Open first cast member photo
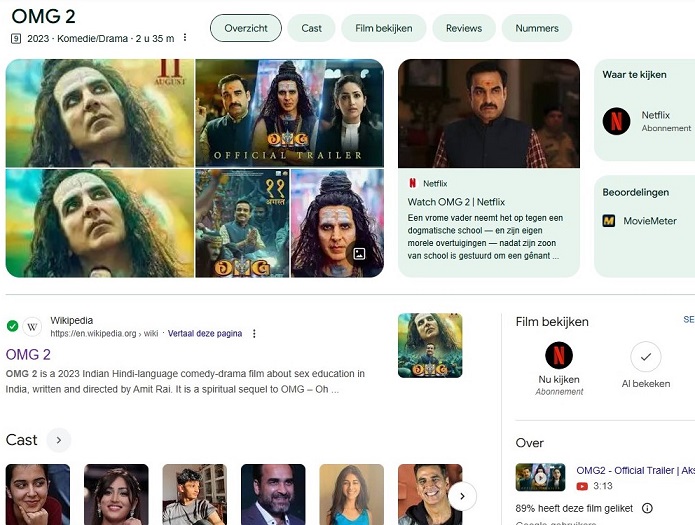Screen dimensions: 695x525 38,494
